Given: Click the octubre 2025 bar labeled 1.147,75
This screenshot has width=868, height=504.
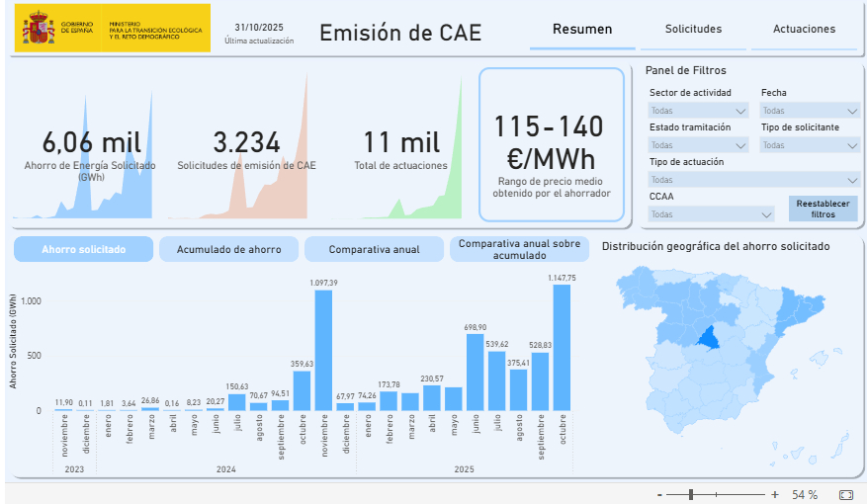Looking at the screenshot, I should pos(562,347).
